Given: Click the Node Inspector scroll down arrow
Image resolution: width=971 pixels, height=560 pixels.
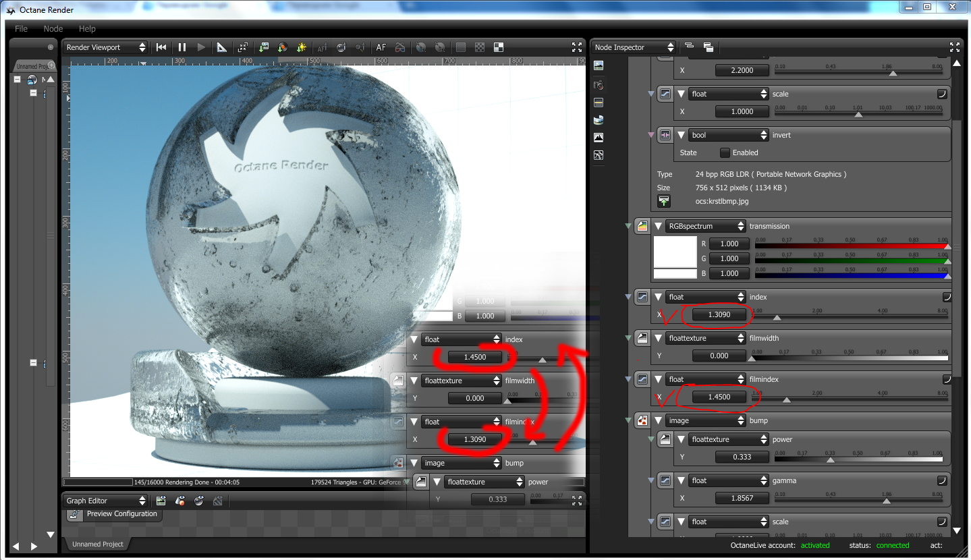Looking at the screenshot, I should pyautogui.click(x=957, y=531).
